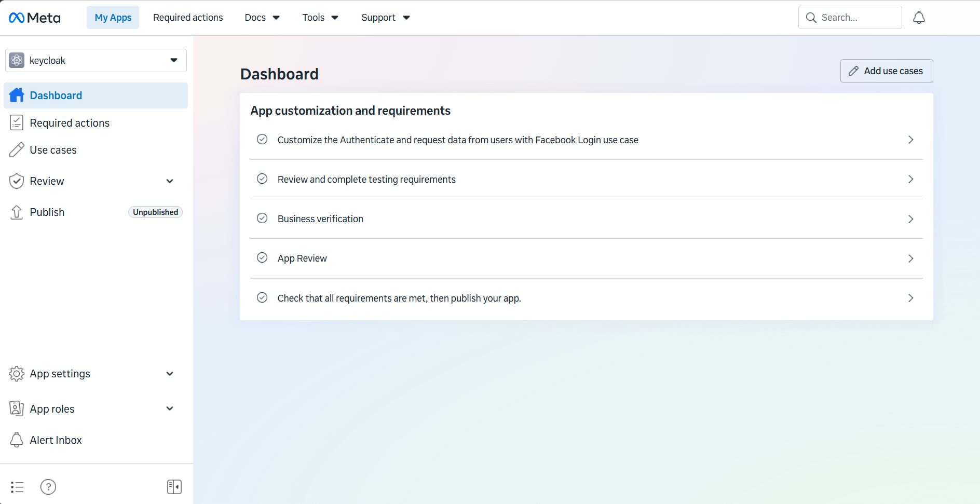The image size is (980, 504).
Task: Open arrow for Business verification row
Action: pos(910,219)
